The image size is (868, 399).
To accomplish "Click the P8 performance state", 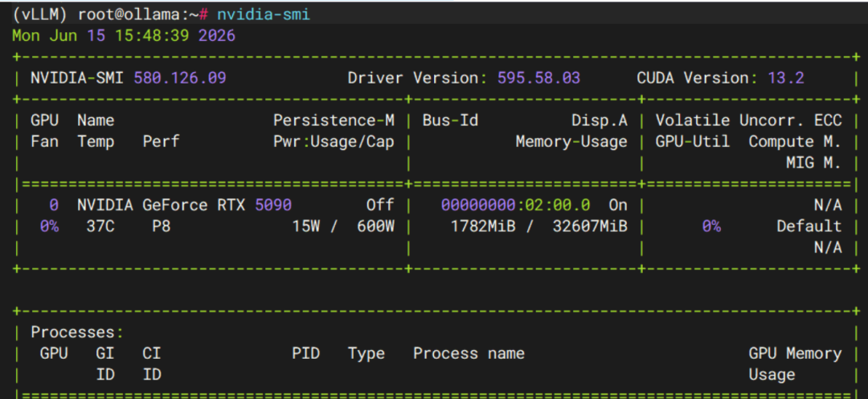I will 161,226.
